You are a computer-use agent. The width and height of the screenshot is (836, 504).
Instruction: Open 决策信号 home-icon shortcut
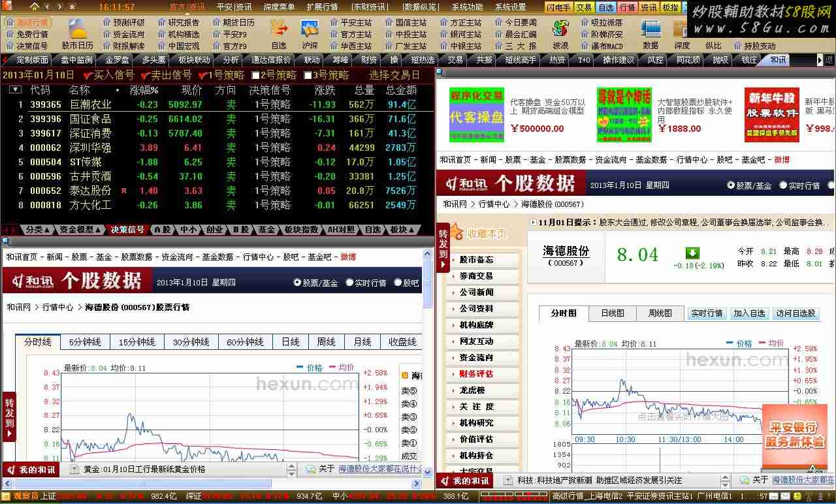coord(27,46)
